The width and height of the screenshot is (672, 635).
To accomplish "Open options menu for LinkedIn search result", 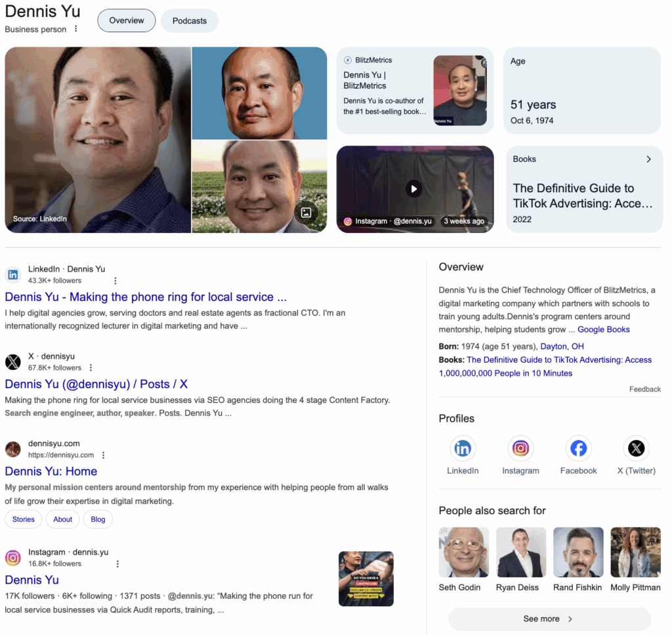I will click(x=115, y=281).
